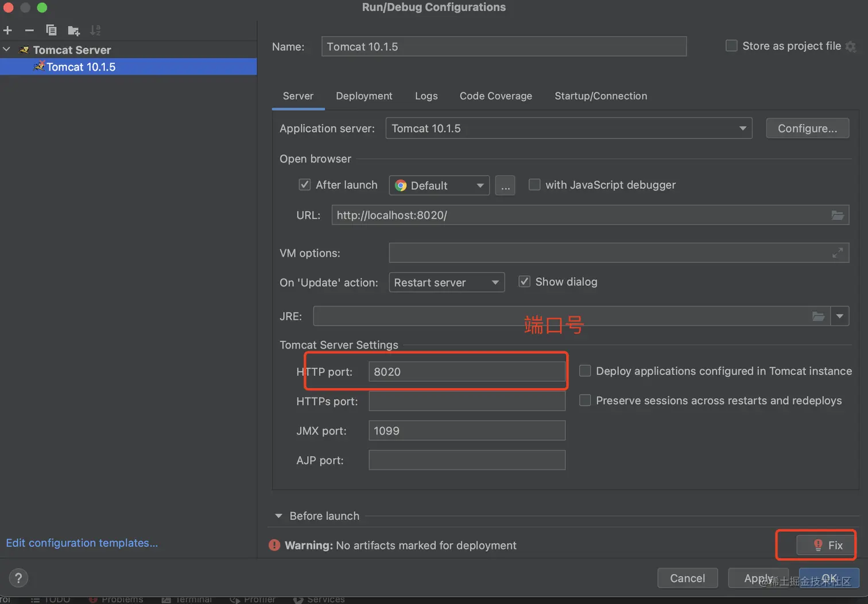Image resolution: width=868 pixels, height=604 pixels.
Task: Switch to the Logs tab
Action: pyautogui.click(x=426, y=96)
